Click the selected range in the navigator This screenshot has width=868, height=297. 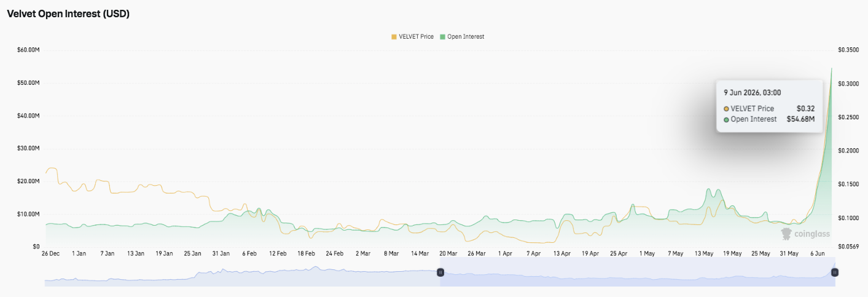pos(638,272)
